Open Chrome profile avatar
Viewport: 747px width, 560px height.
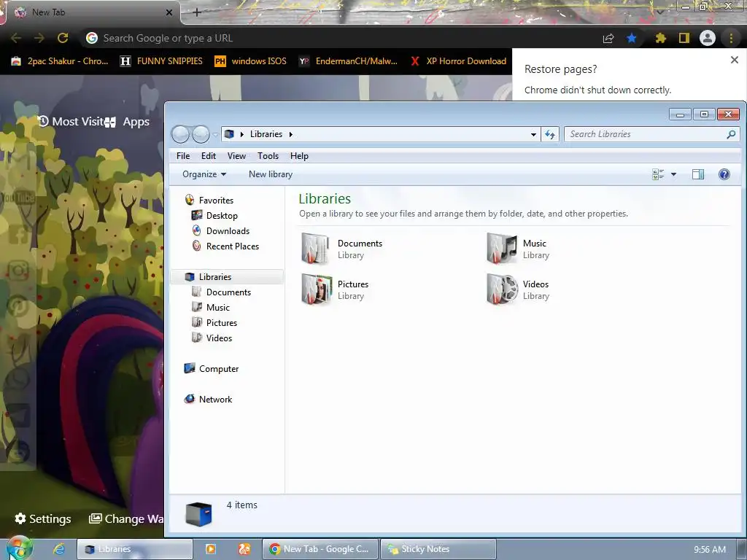point(708,38)
